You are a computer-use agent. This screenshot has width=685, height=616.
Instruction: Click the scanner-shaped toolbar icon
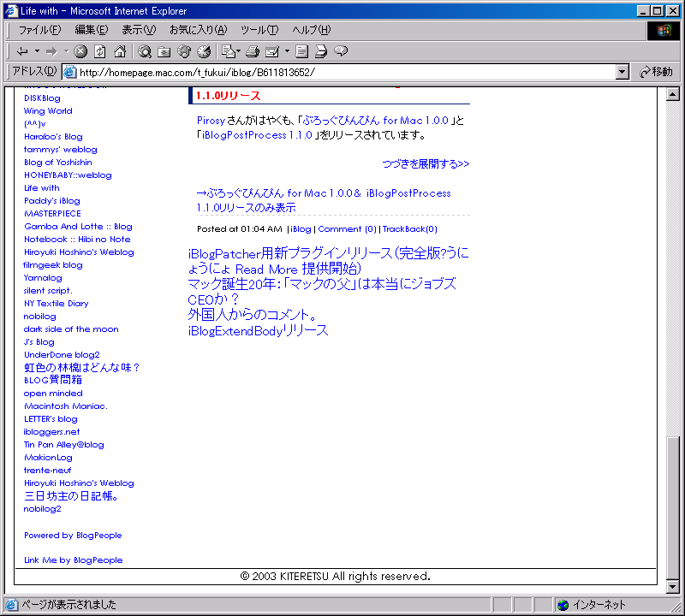(x=321, y=51)
